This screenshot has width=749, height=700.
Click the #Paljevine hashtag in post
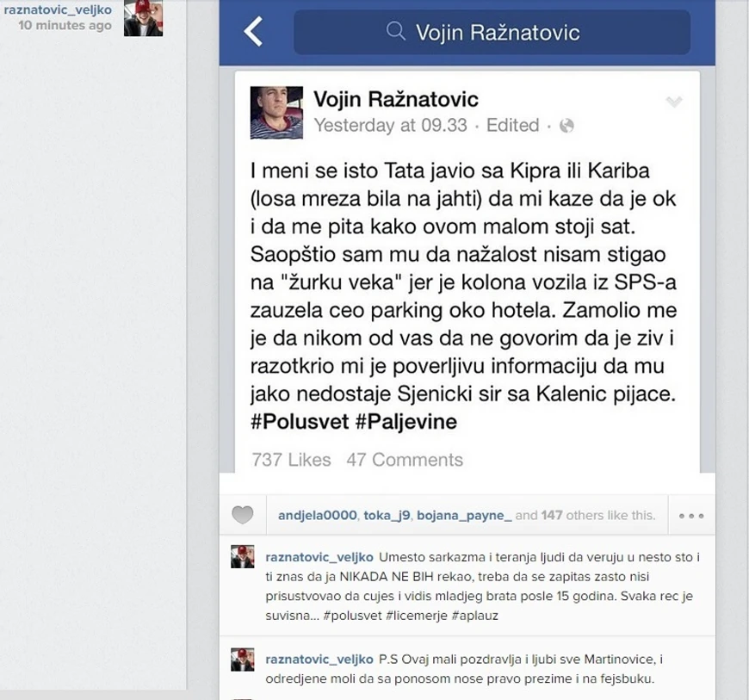pyautogui.click(x=406, y=421)
